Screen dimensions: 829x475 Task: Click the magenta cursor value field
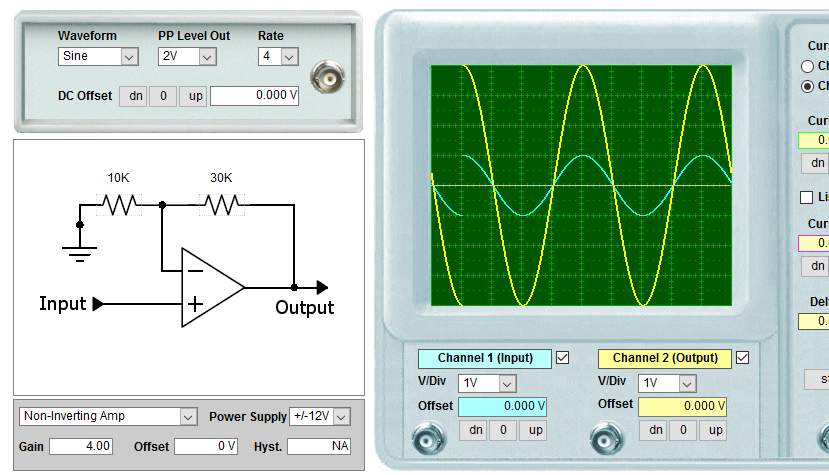(x=814, y=243)
